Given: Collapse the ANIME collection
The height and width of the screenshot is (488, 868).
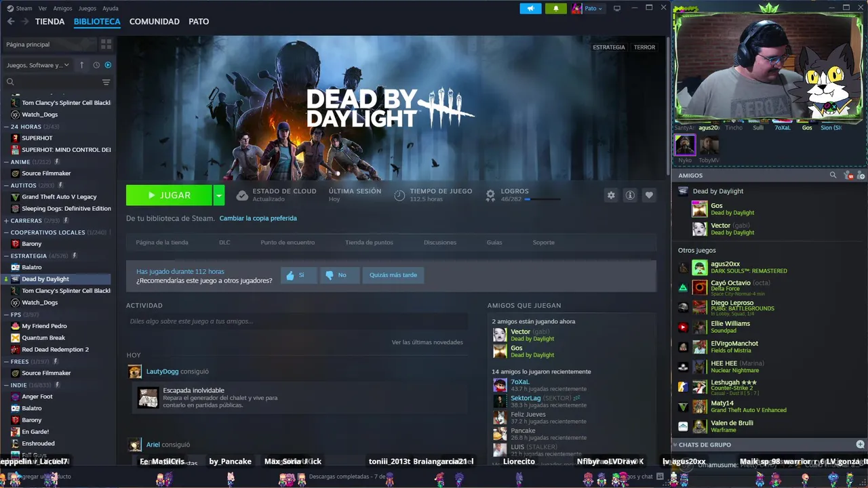Looking at the screenshot, I should [6, 162].
